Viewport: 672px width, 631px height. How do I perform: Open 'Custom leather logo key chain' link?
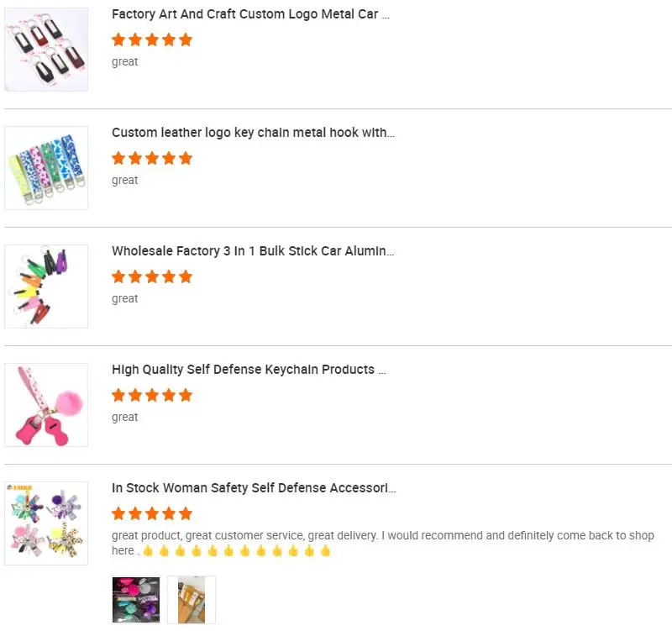(253, 133)
